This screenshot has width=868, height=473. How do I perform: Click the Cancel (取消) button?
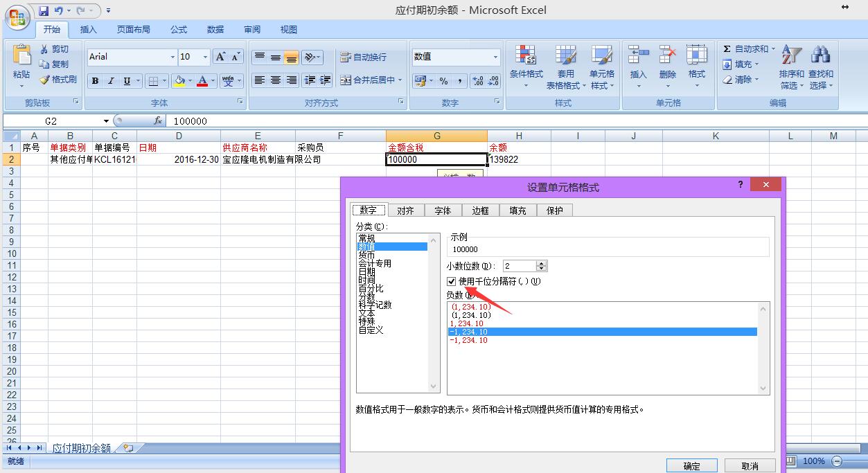coord(750,466)
